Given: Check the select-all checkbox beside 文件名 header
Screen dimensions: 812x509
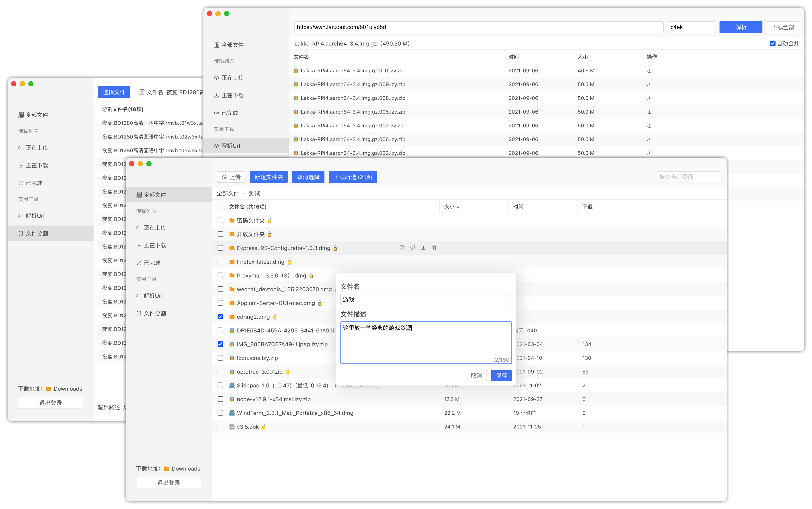Looking at the screenshot, I should 220,207.
